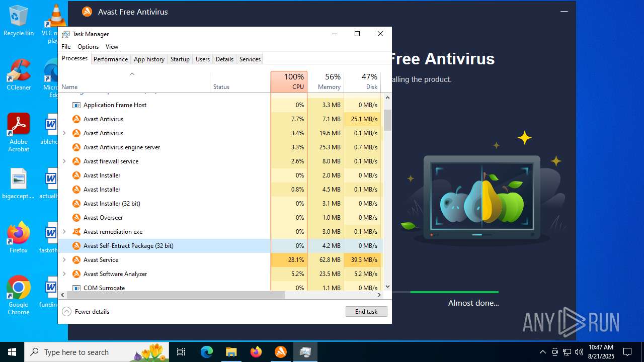Click the 62.8 MB memory value for Avast Service
Image resolution: width=644 pixels, height=362 pixels.
tap(330, 260)
